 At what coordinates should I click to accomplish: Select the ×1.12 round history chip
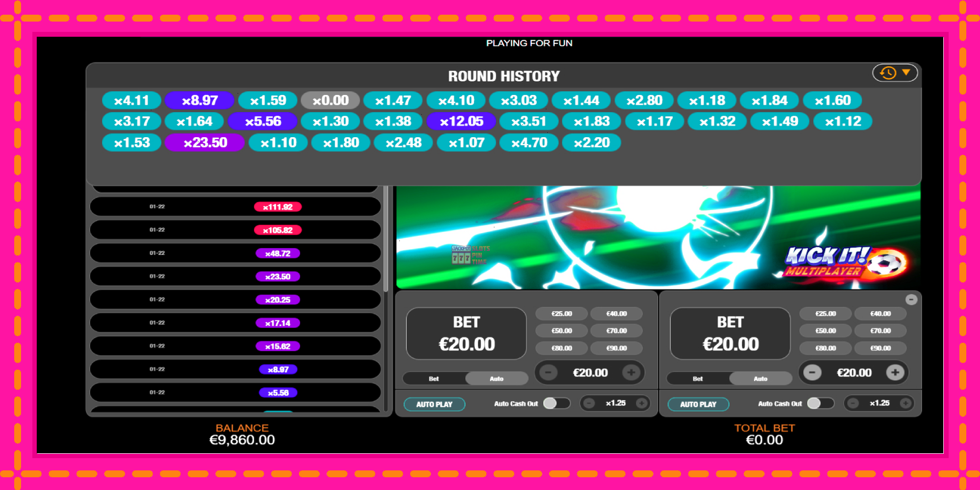click(x=843, y=121)
